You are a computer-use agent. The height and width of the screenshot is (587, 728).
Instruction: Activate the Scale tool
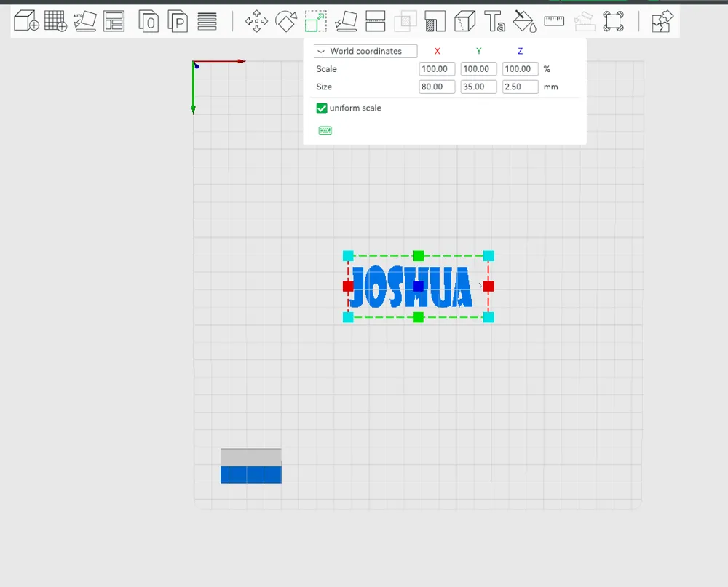[x=316, y=21]
